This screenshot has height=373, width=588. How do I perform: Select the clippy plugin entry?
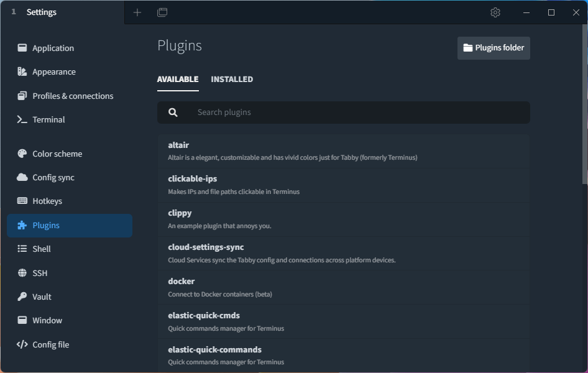tap(344, 219)
